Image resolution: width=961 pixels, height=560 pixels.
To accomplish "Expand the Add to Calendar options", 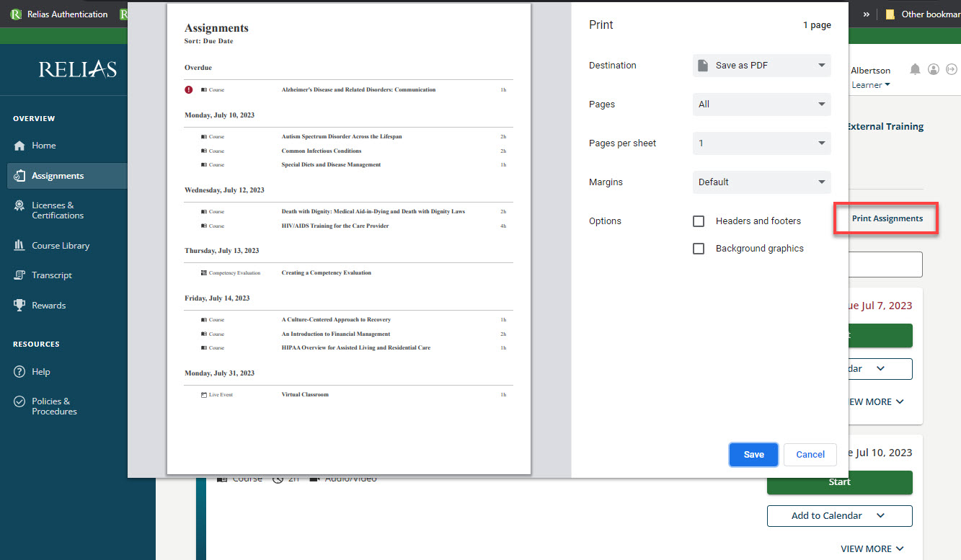I will tap(839, 515).
